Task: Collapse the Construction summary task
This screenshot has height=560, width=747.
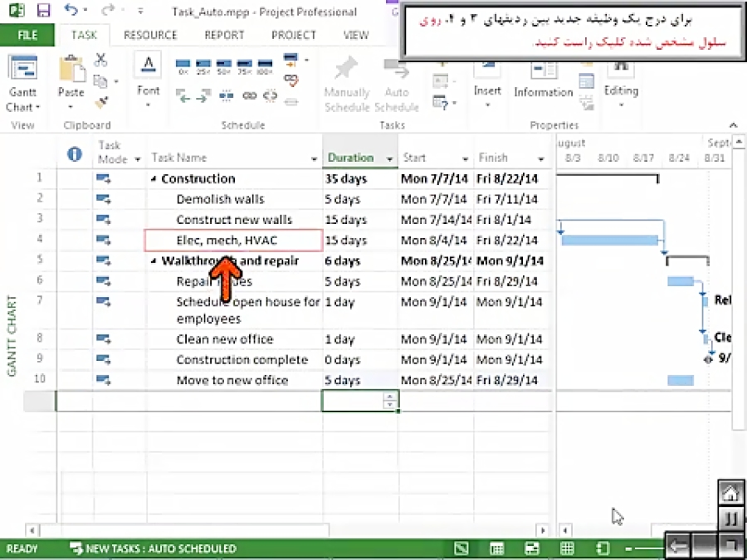Action: (154, 178)
